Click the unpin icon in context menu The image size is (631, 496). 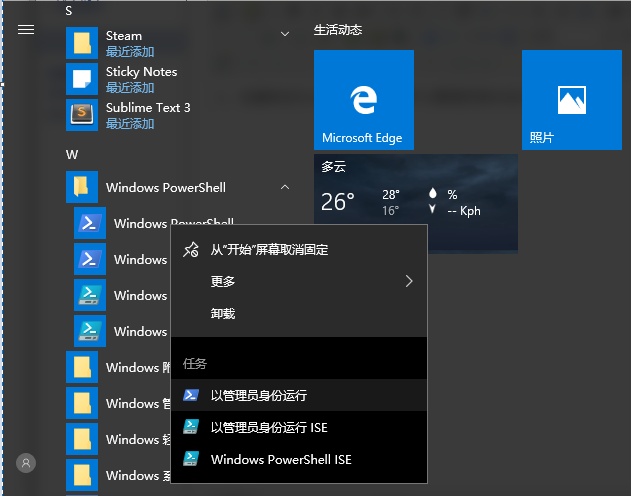pos(191,249)
